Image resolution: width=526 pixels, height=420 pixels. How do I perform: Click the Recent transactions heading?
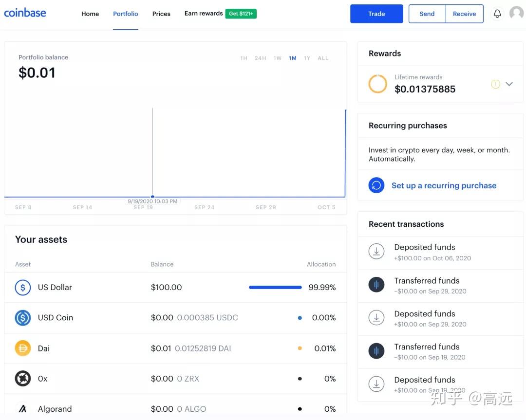click(406, 224)
